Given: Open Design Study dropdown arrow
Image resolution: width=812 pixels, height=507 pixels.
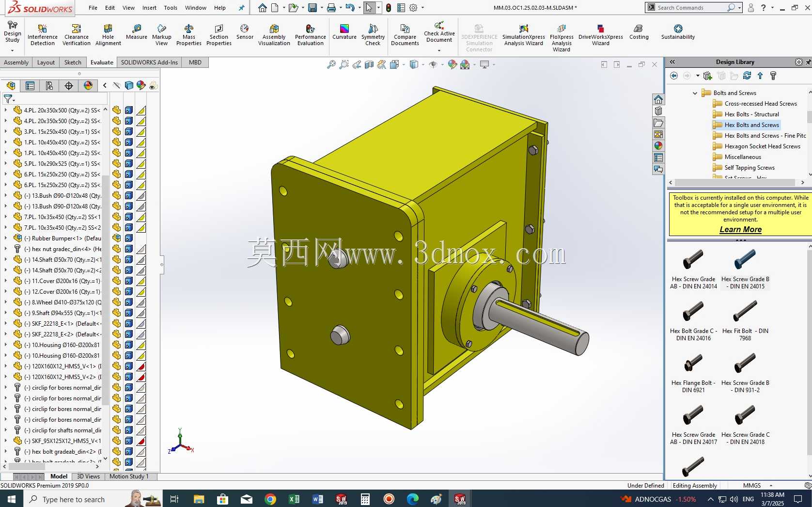Looking at the screenshot, I should coord(12,50).
